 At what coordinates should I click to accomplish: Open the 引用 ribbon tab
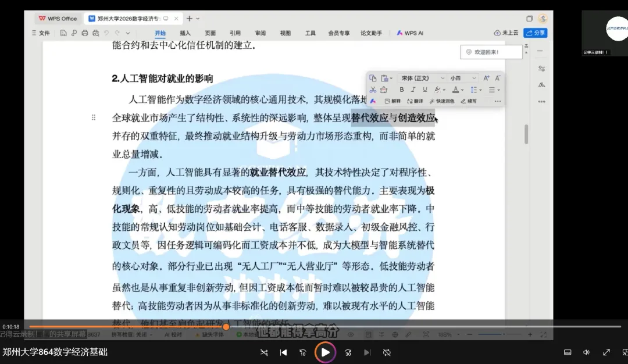click(x=235, y=33)
